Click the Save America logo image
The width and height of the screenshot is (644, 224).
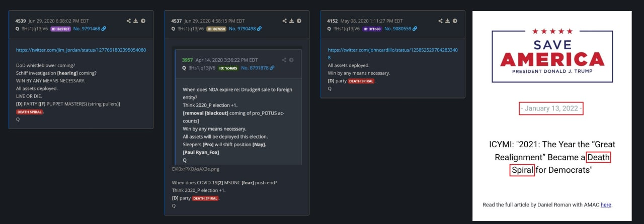pos(552,55)
